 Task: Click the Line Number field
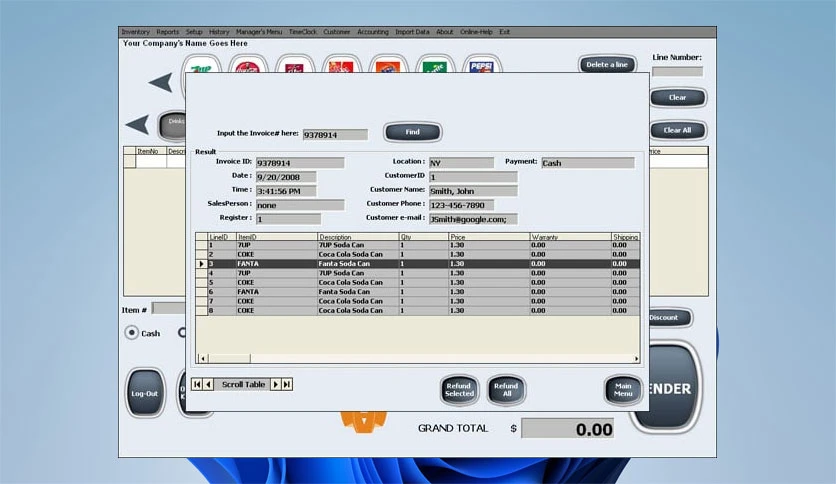(x=677, y=71)
